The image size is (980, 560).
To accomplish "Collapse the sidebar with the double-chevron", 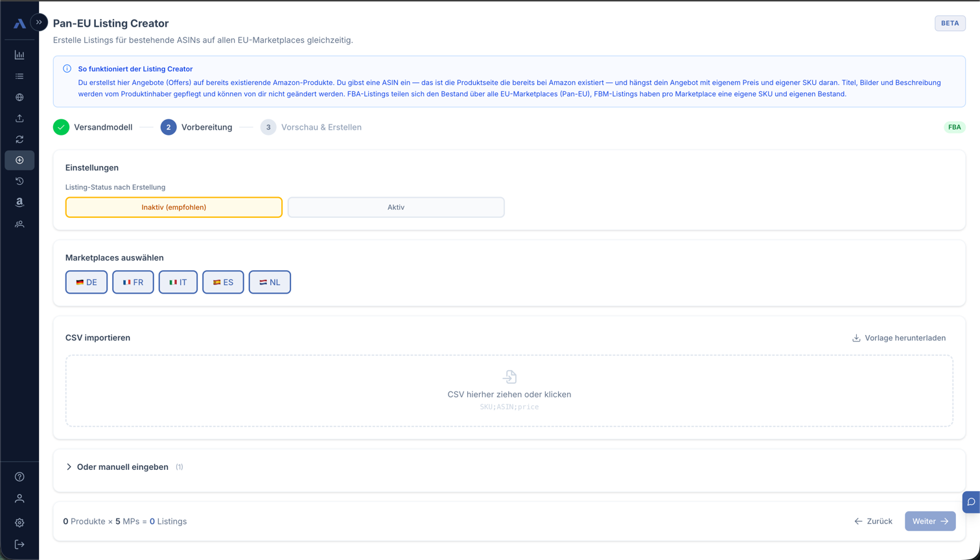I will point(40,21).
